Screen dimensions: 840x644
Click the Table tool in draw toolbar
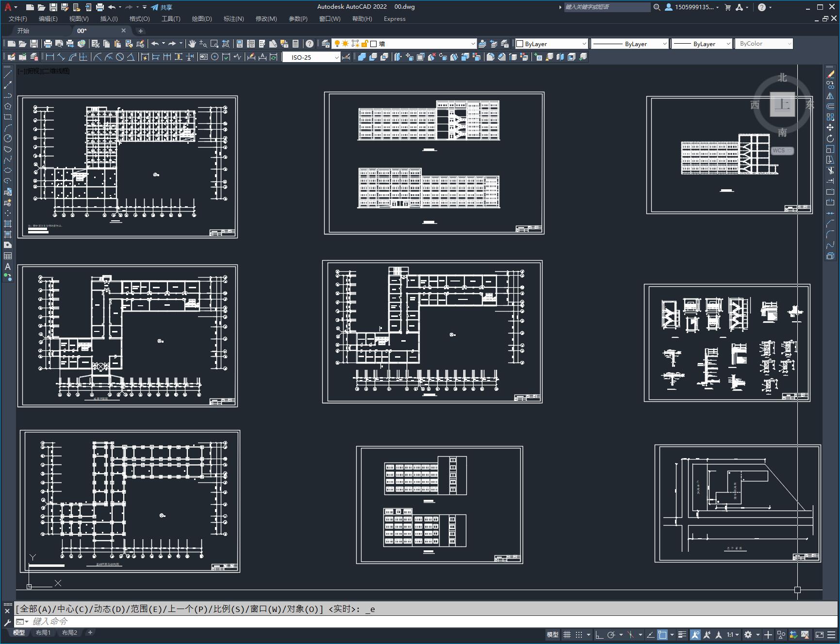[x=8, y=256]
